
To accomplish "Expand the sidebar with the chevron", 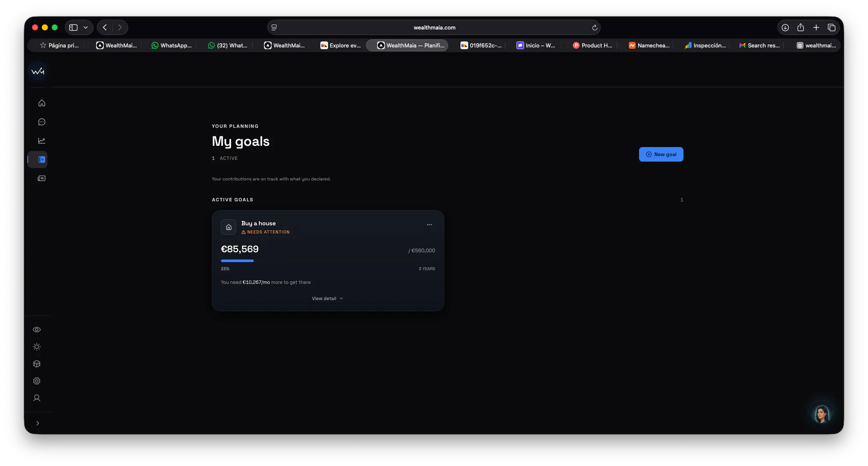I will [x=38, y=423].
